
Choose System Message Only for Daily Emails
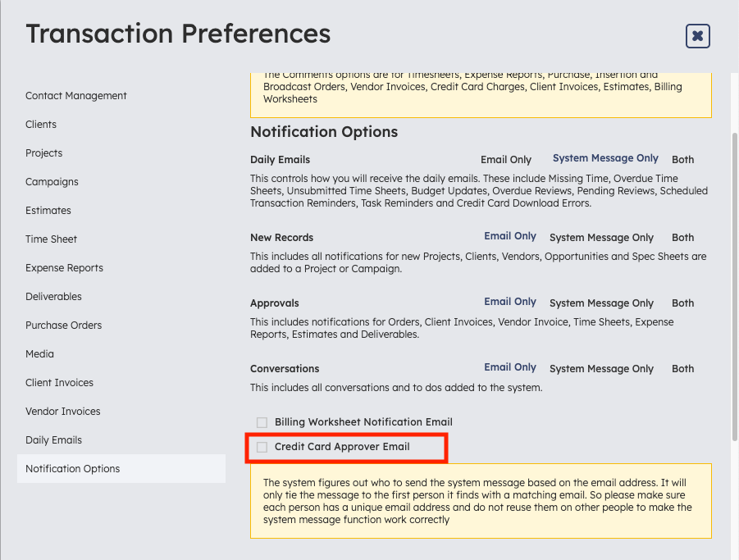(x=605, y=158)
